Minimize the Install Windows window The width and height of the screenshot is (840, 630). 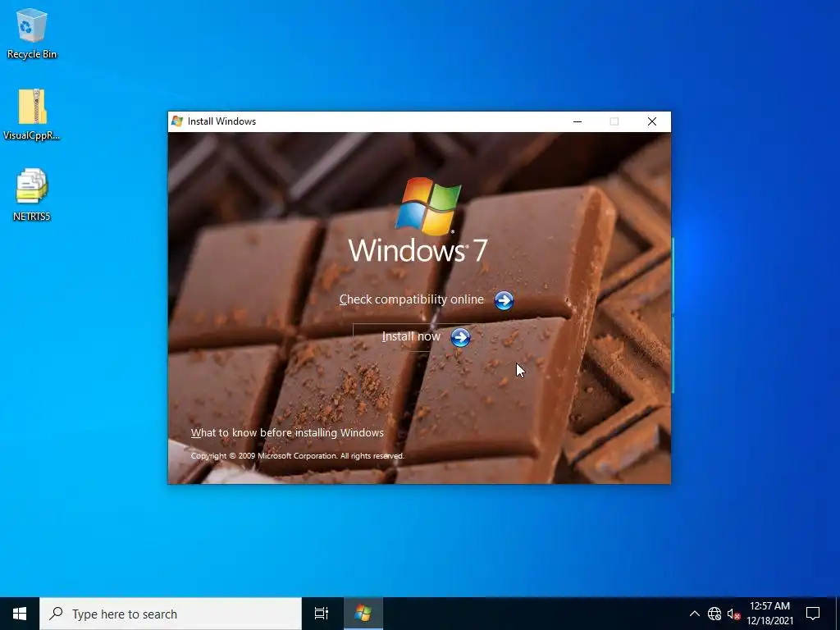(x=577, y=121)
